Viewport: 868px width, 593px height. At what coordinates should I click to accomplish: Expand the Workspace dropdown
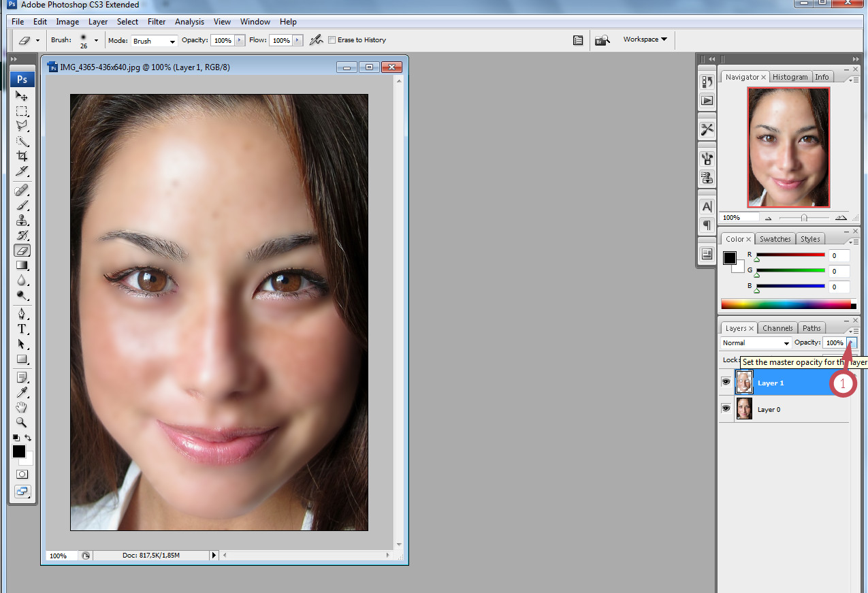645,39
